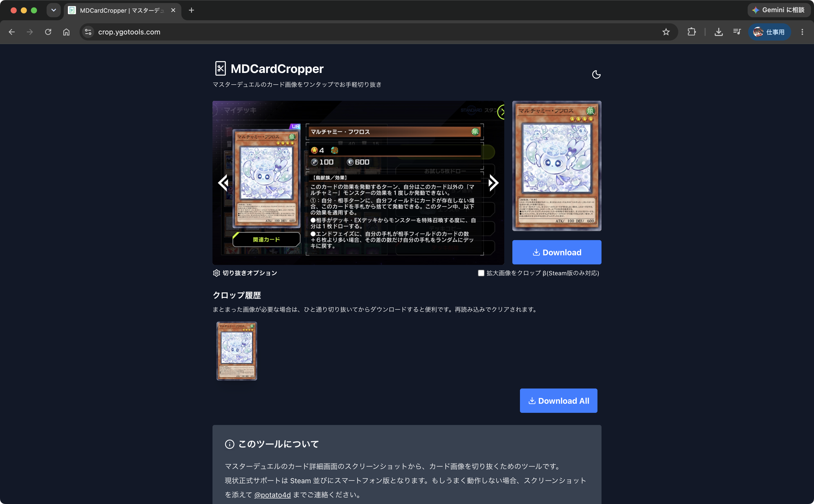This screenshot has width=814, height=504.
Task: Download the cropped card image
Action: 557,252
